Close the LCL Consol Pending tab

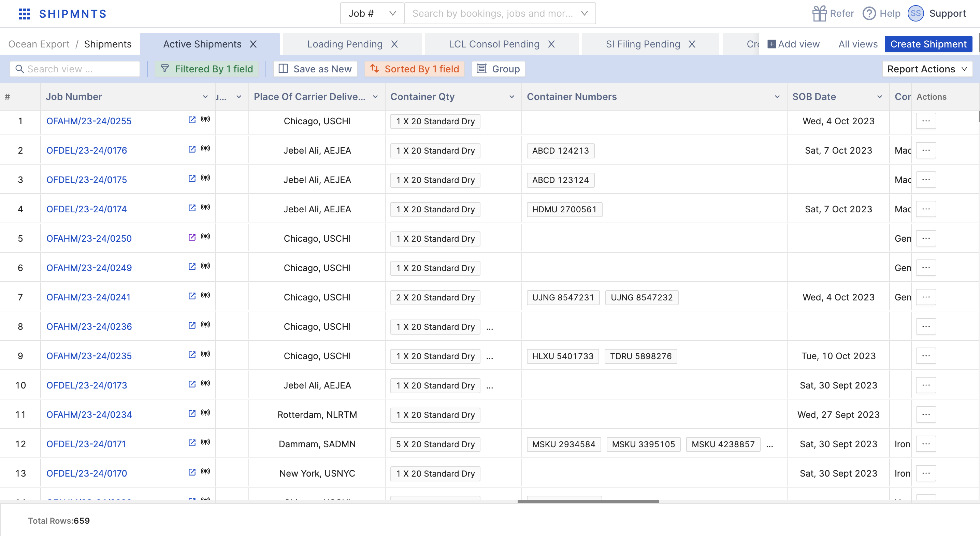[551, 44]
